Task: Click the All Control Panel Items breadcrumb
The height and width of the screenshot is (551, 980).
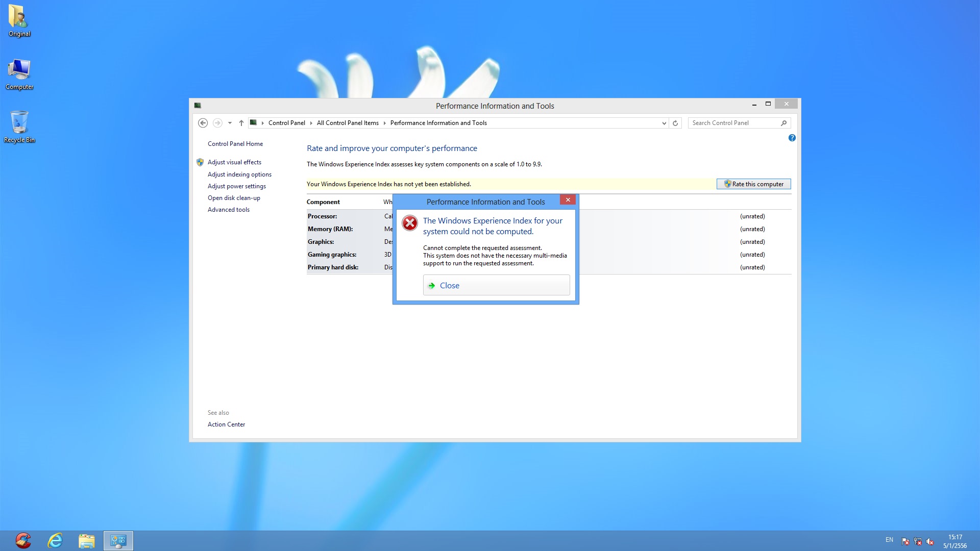Action: [348, 123]
